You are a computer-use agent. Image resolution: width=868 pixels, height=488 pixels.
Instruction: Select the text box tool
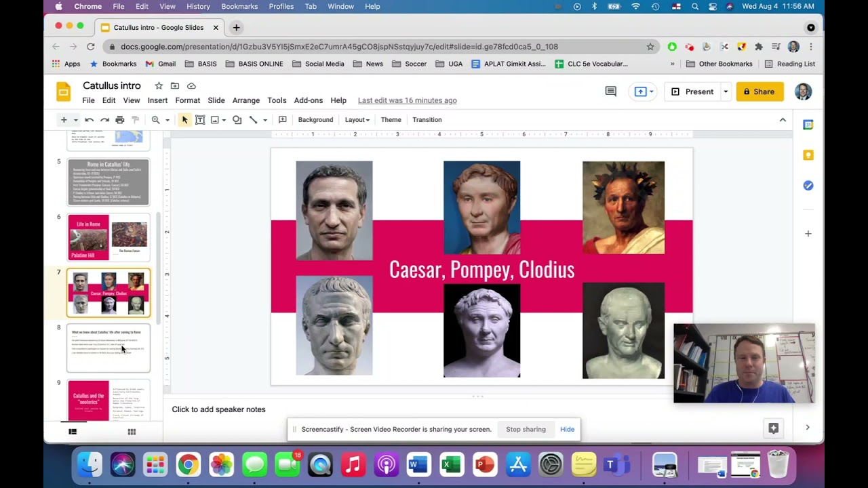pos(200,120)
